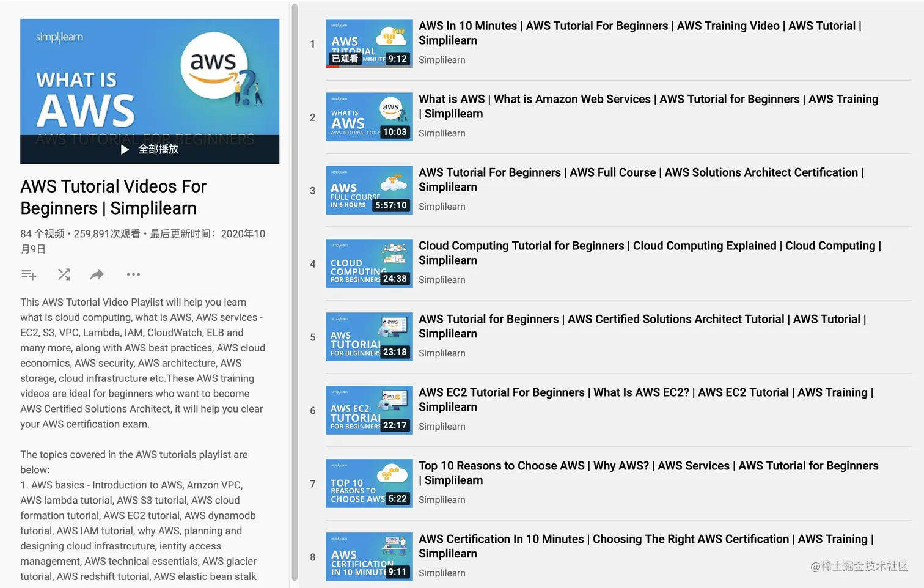Open title 'Top 10 Reasons to Choose AWS'
This screenshot has height=588, width=924.
648,473
